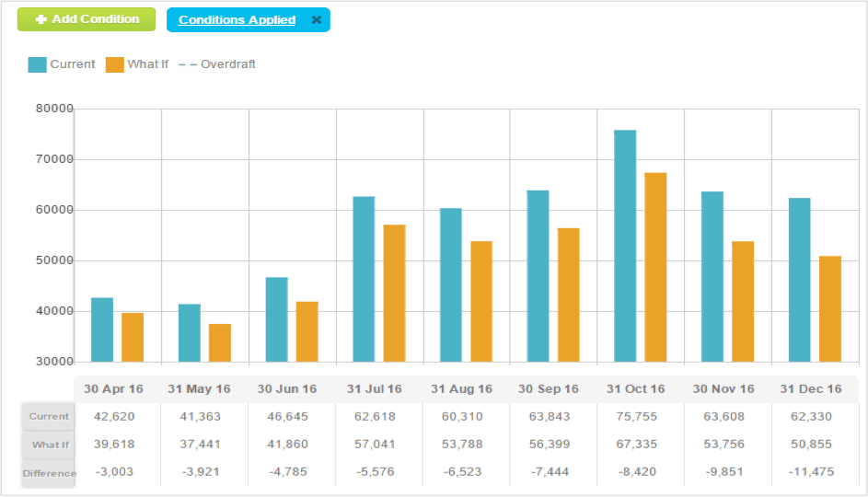Image resolution: width=868 pixels, height=497 pixels.
Task: Click the 30 Apr 16 Current bar
Action: [102, 329]
